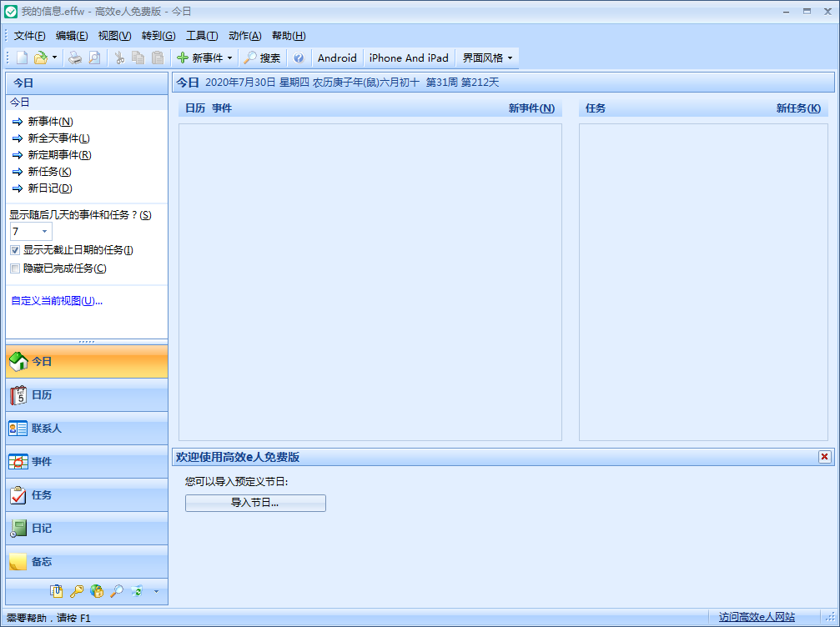Expand the navigation footer options arrow

coord(157,592)
